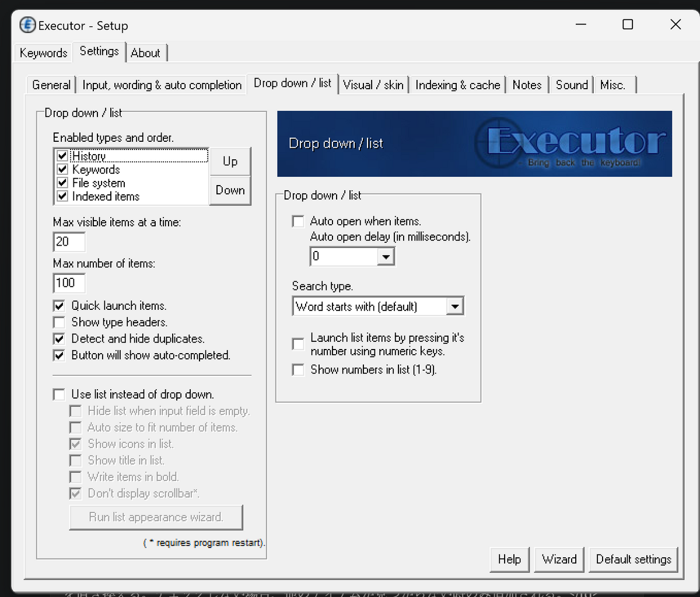This screenshot has height=597, width=700.
Task: Open the Search type dropdown
Action: pos(456,306)
